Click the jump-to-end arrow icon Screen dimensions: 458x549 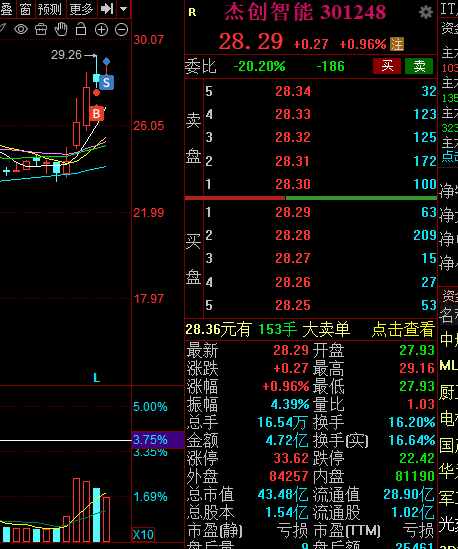(x=107, y=8)
